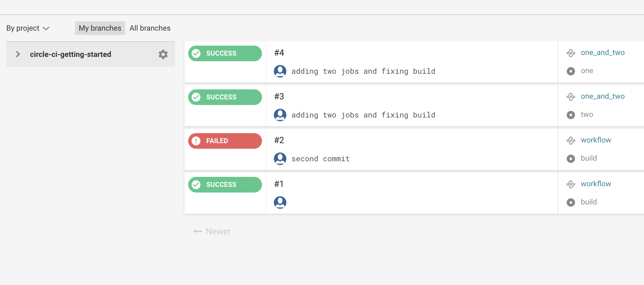The image size is (644, 285).
Task: Open build number #3
Action: click(x=279, y=96)
